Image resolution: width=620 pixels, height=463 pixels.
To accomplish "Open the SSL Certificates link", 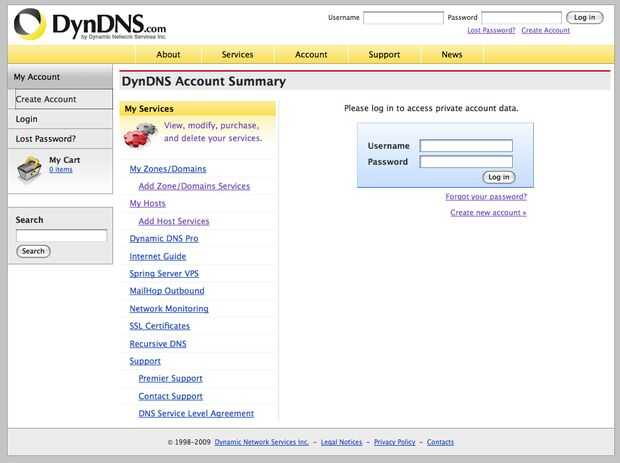I will point(160,326).
